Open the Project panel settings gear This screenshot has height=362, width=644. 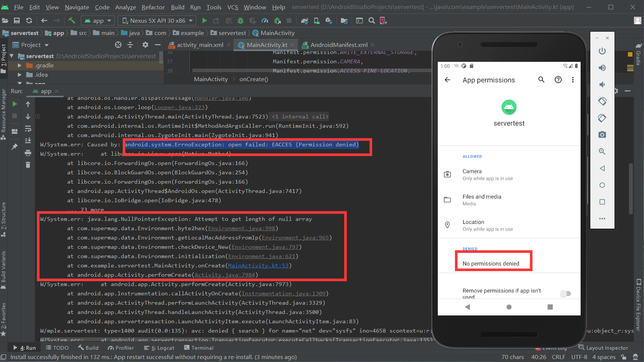coord(145,45)
